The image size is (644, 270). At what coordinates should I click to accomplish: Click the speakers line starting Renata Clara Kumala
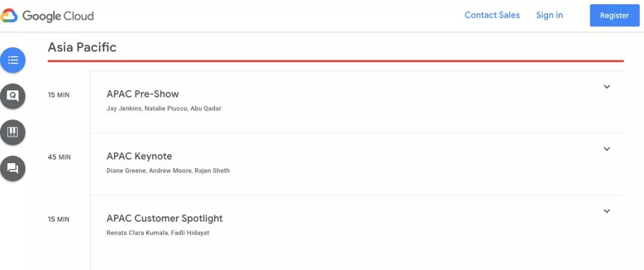(157, 233)
